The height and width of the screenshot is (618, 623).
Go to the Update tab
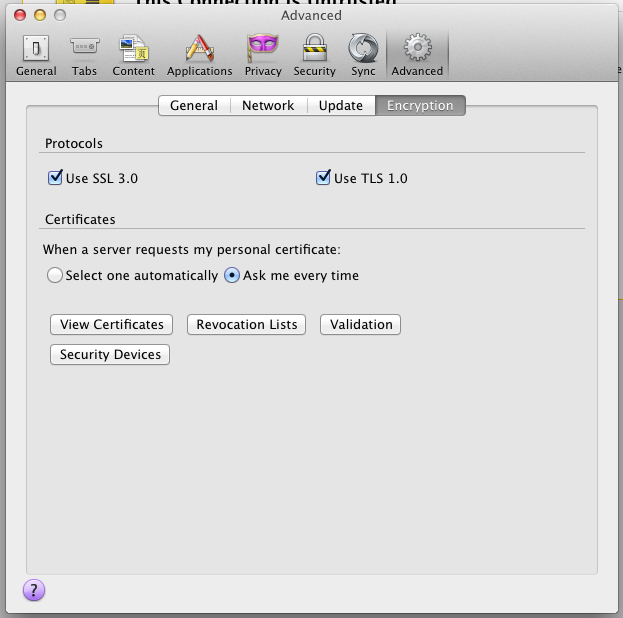coord(340,105)
